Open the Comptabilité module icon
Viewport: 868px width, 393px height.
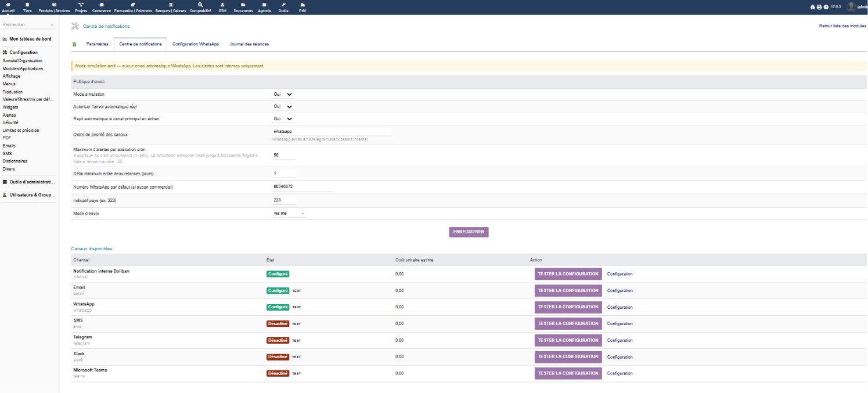tap(200, 5)
